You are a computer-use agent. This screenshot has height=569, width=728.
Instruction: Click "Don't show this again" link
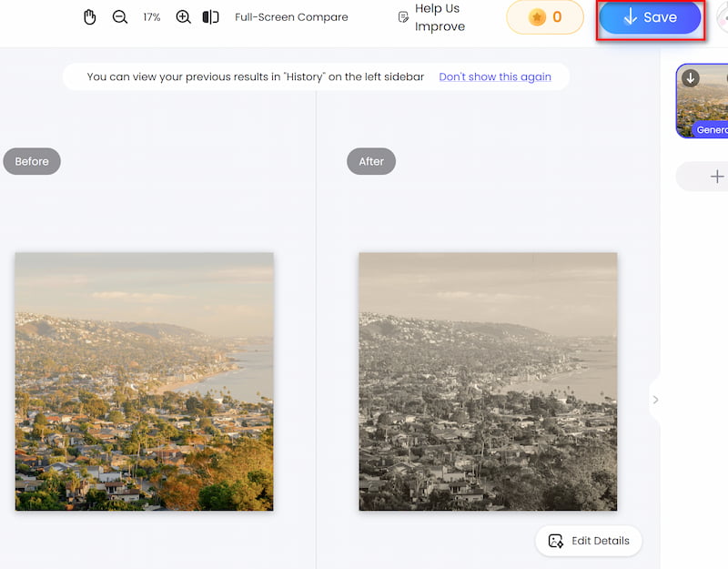coord(495,76)
